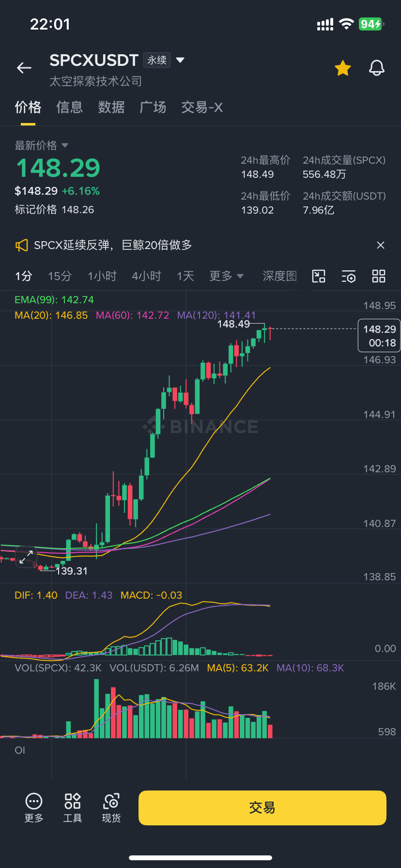
Task: Tap the cellular signal bars icon
Action: pos(325,24)
